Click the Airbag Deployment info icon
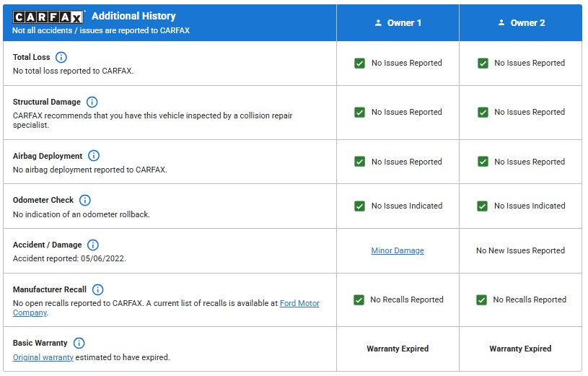Image resolution: width=588 pixels, height=376 pixels. tap(94, 156)
